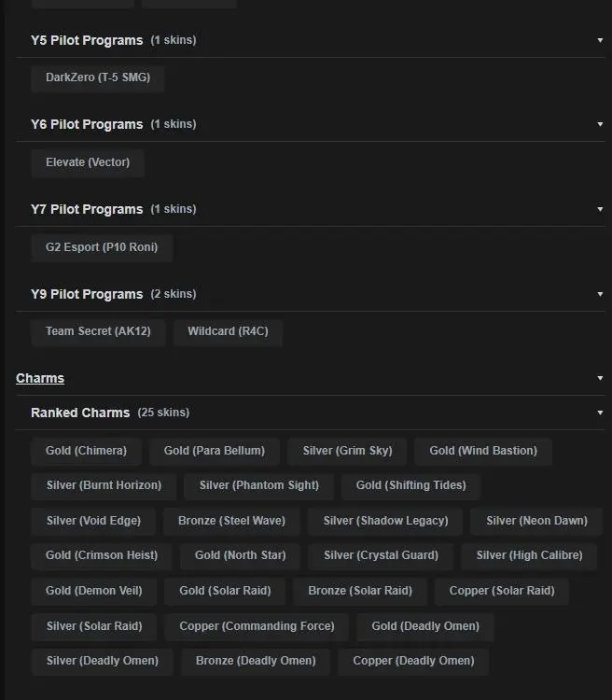Pick the Silver (Grim Sky) charm
This screenshot has height=700, width=612.
[x=347, y=451]
